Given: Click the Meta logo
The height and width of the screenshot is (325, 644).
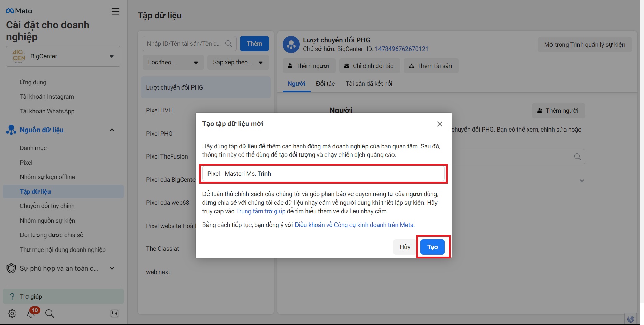Looking at the screenshot, I should pyautogui.click(x=19, y=11).
